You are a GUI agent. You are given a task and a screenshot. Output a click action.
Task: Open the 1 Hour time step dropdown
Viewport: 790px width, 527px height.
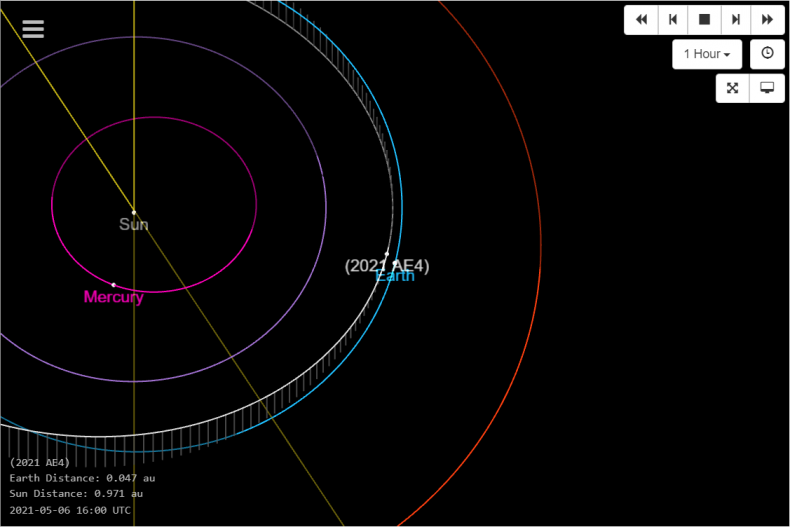pos(707,54)
